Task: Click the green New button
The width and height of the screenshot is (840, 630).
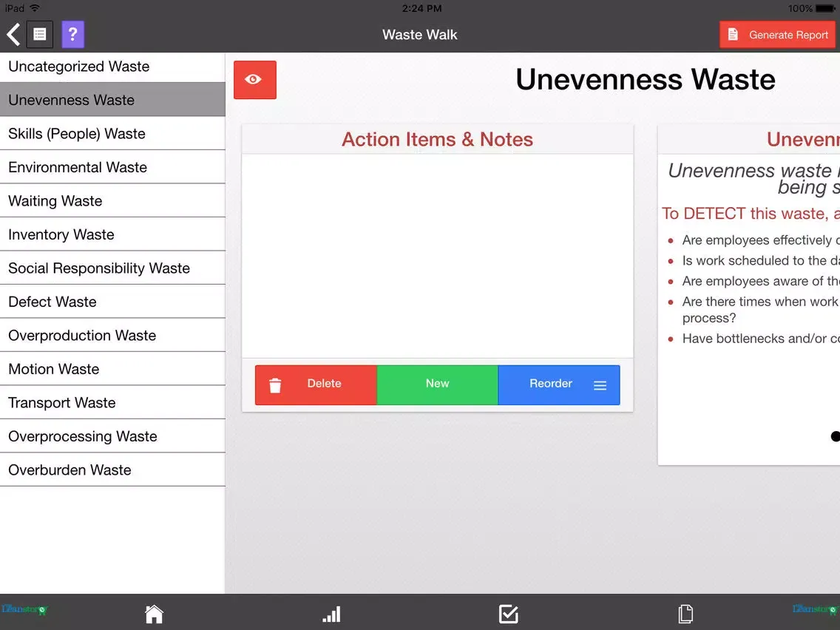Action: tap(438, 385)
